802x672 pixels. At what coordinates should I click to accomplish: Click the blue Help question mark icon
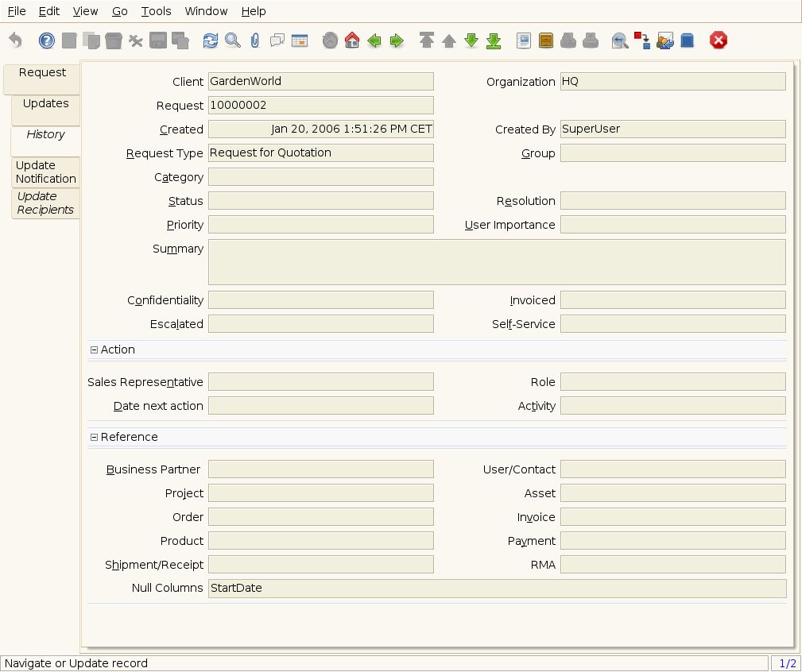(x=47, y=41)
